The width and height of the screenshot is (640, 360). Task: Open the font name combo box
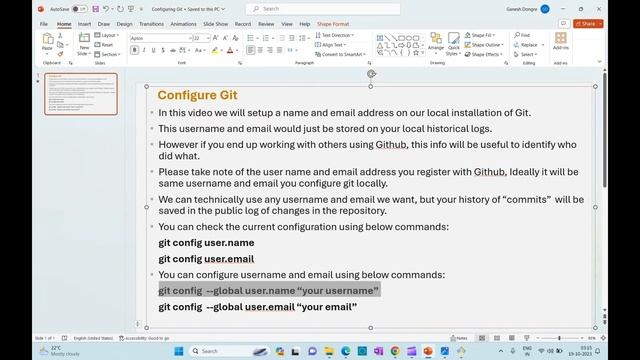click(161, 38)
